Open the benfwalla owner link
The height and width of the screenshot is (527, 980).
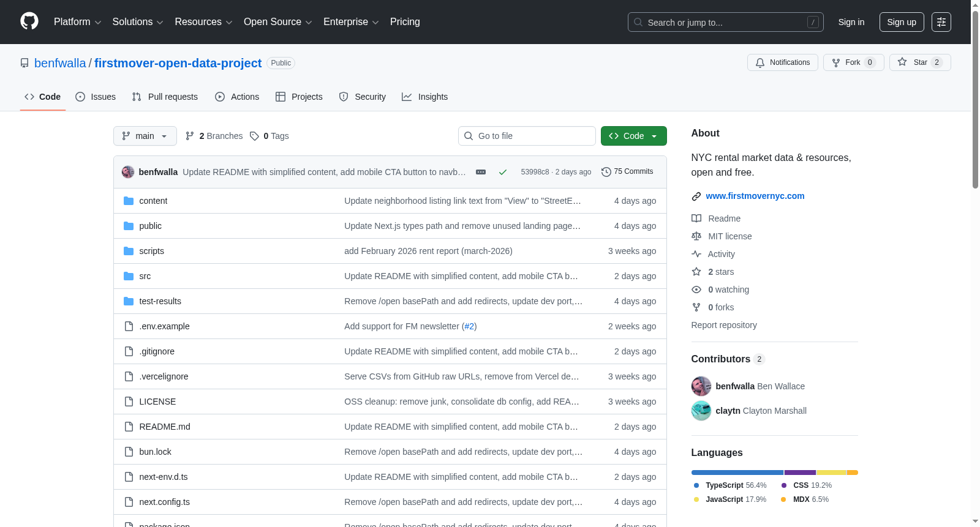tap(60, 63)
